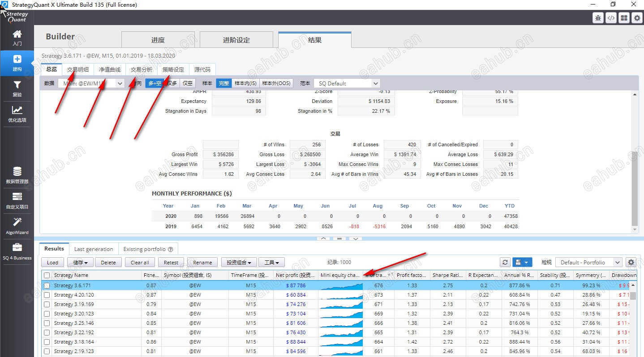Toggle the select-all checkbox in table header
The width and height of the screenshot is (644, 357).
click(x=47, y=276)
